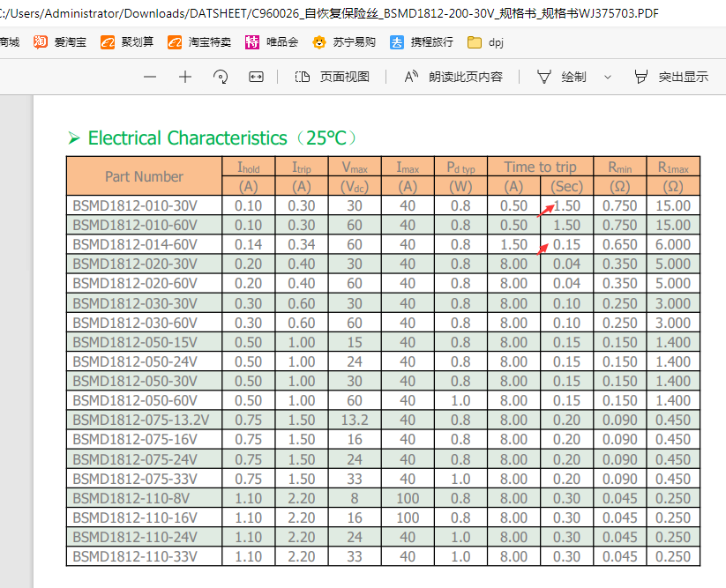The width and height of the screenshot is (726, 588).
Task: Click the zoom in plus icon
Action: 185,77
